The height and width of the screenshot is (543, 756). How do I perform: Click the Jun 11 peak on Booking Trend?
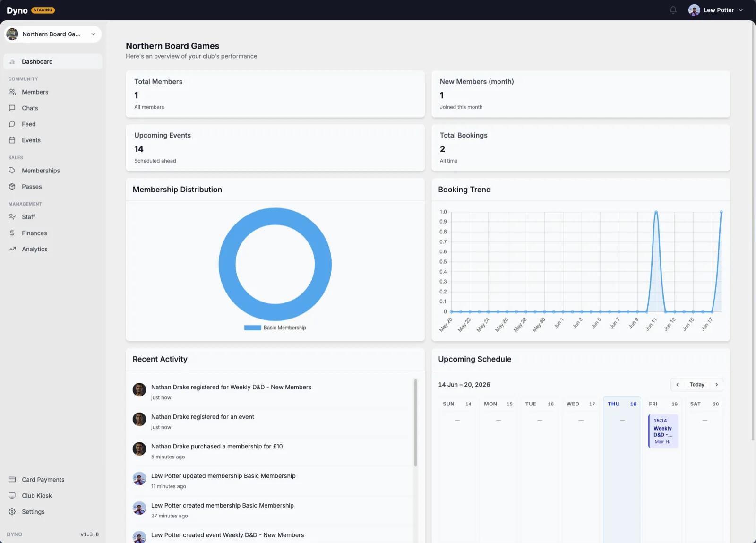click(x=656, y=212)
